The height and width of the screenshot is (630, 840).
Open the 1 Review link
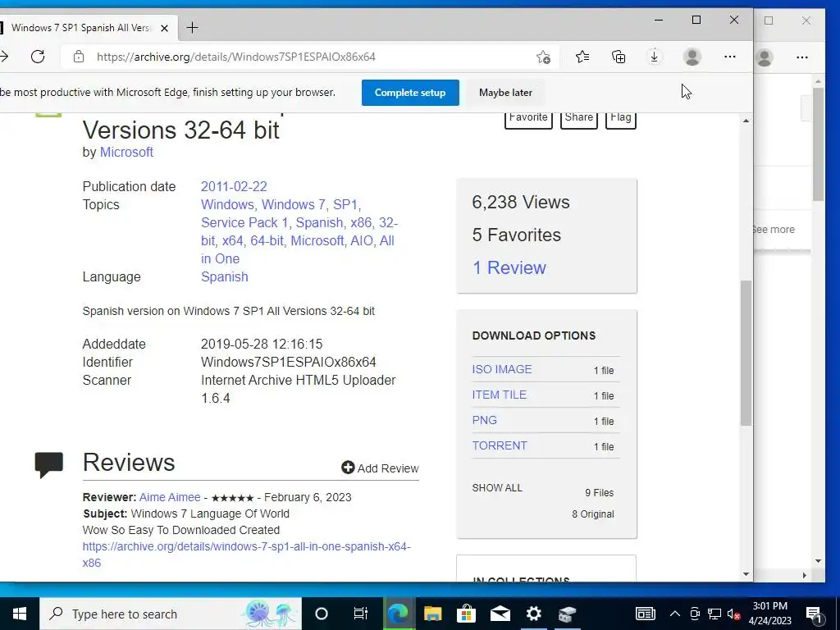[x=509, y=267]
